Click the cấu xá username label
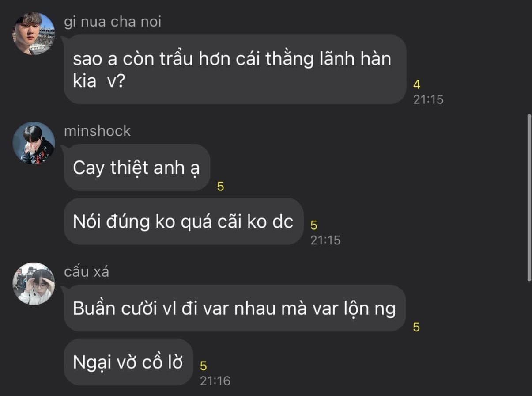 tap(87, 271)
